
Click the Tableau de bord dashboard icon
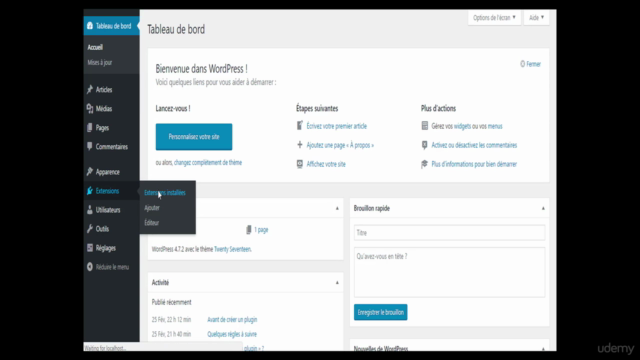tap(90, 26)
